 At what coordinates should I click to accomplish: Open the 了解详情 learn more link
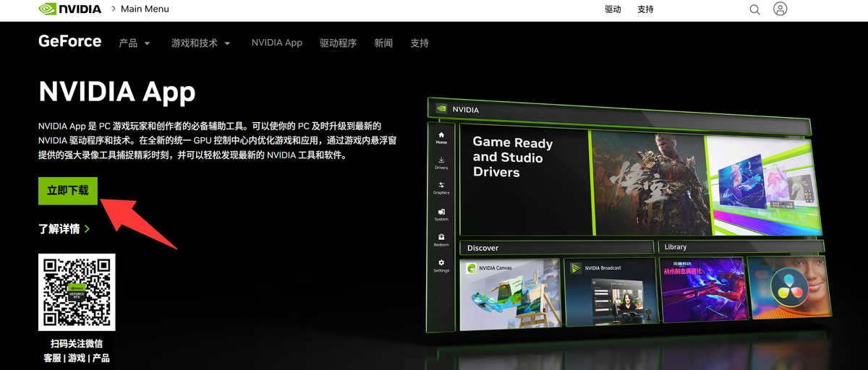click(64, 229)
